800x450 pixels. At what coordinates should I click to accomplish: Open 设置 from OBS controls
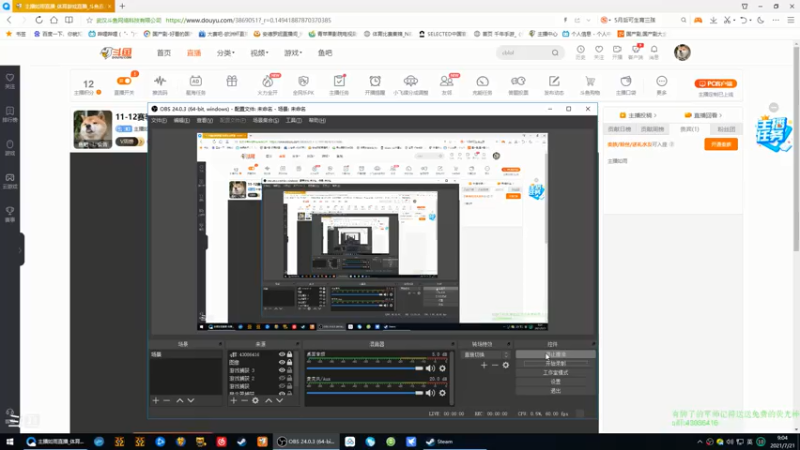click(555, 382)
